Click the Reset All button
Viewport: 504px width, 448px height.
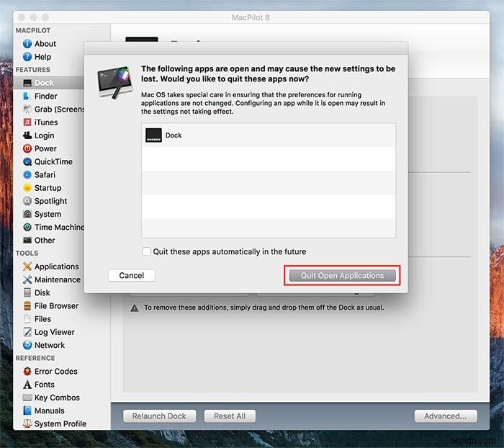coord(230,416)
